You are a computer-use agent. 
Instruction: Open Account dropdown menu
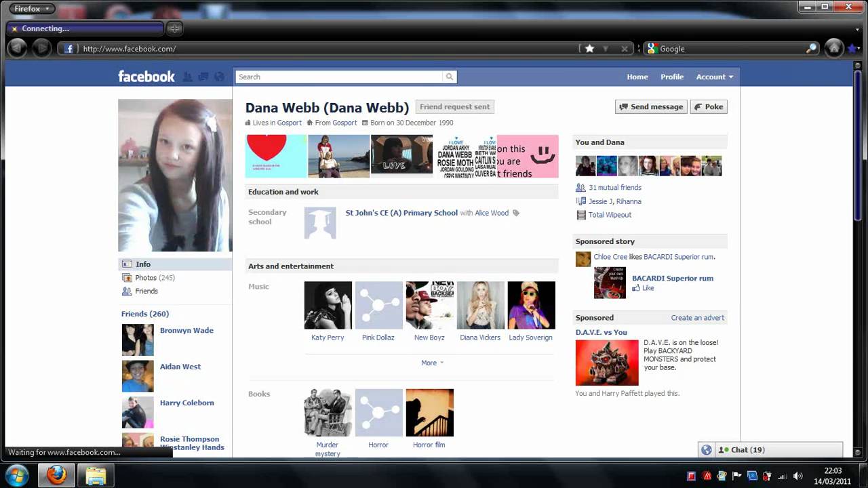[715, 77]
